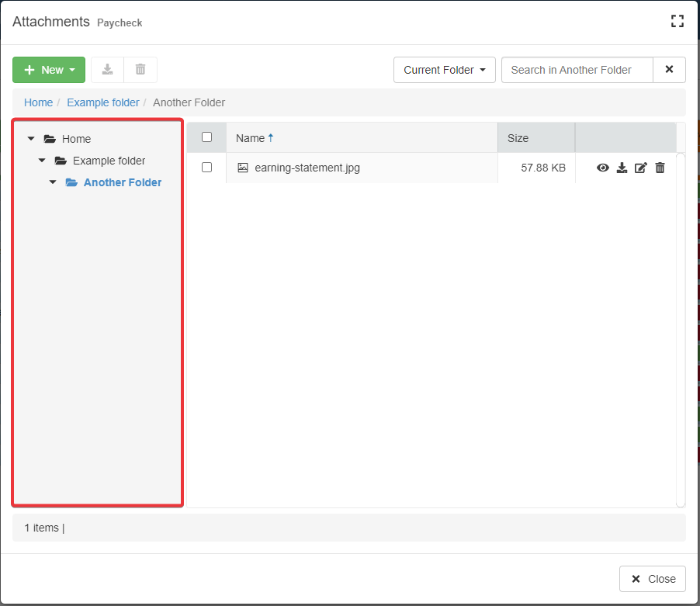Screen dimensions: 700x606
Task: Collapse the Home tree node arrow
Action: click(31, 139)
